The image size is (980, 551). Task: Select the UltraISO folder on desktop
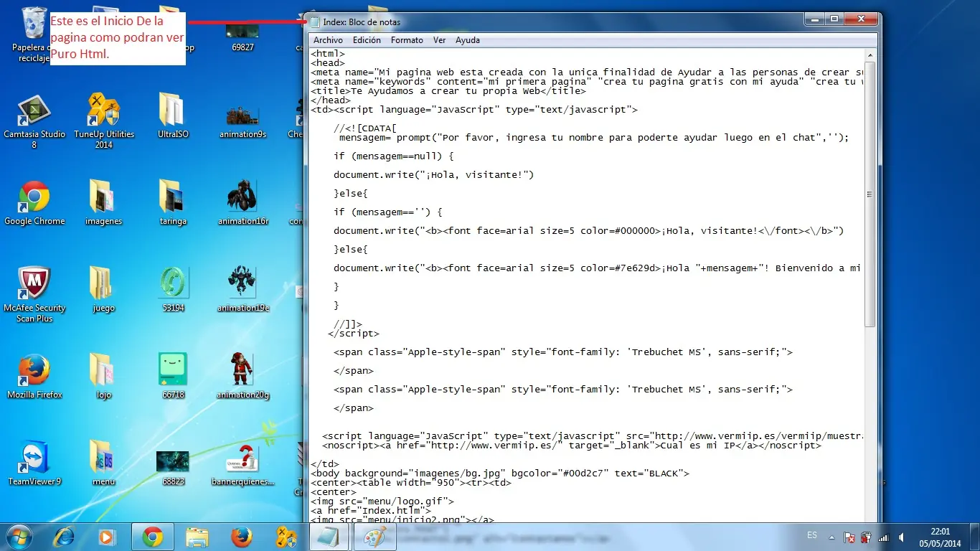(x=173, y=116)
